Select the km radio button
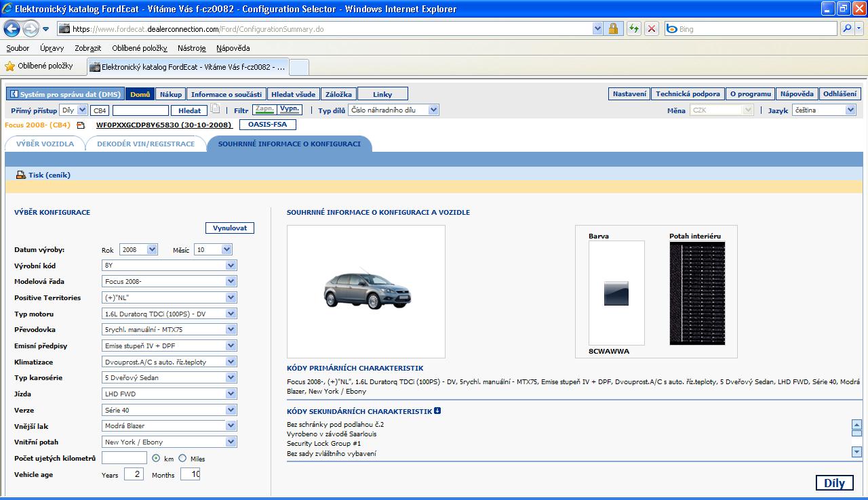868x500 pixels. pyautogui.click(x=156, y=459)
